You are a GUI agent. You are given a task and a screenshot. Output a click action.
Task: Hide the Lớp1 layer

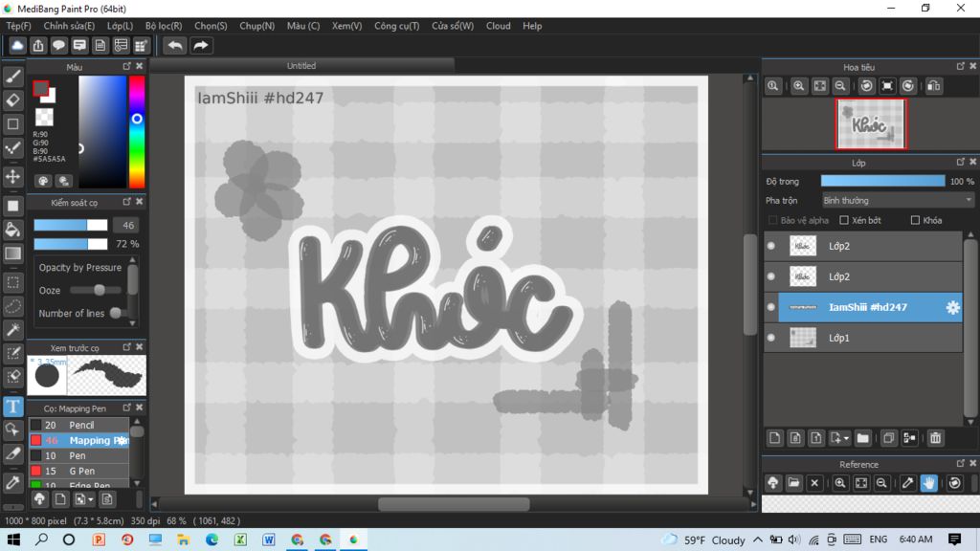click(771, 338)
